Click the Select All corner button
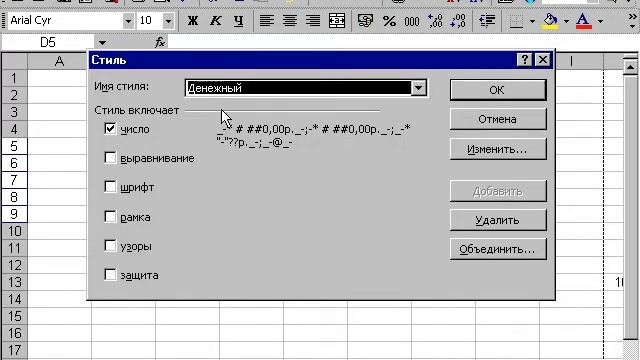 click(14, 61)
